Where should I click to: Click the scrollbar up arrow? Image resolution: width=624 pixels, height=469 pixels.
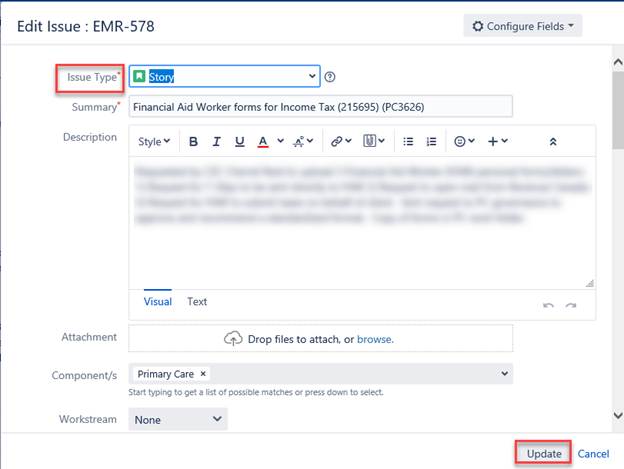click(618, 62)
